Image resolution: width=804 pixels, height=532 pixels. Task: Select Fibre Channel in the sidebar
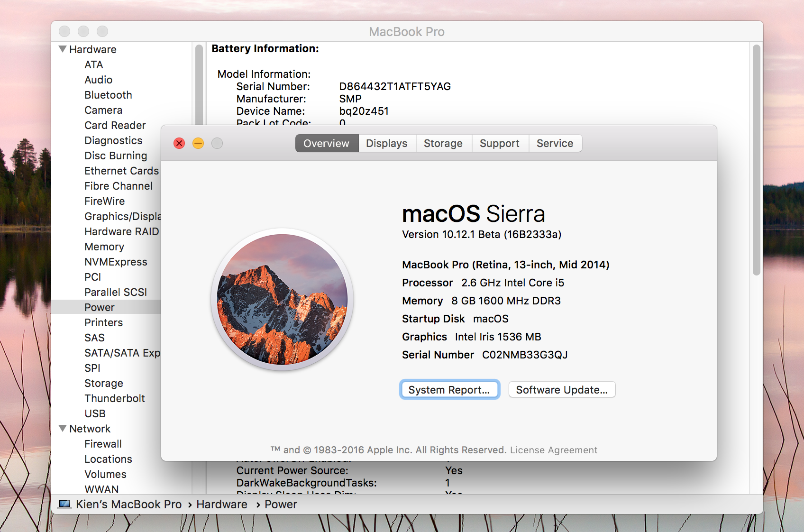click(119, 186)
